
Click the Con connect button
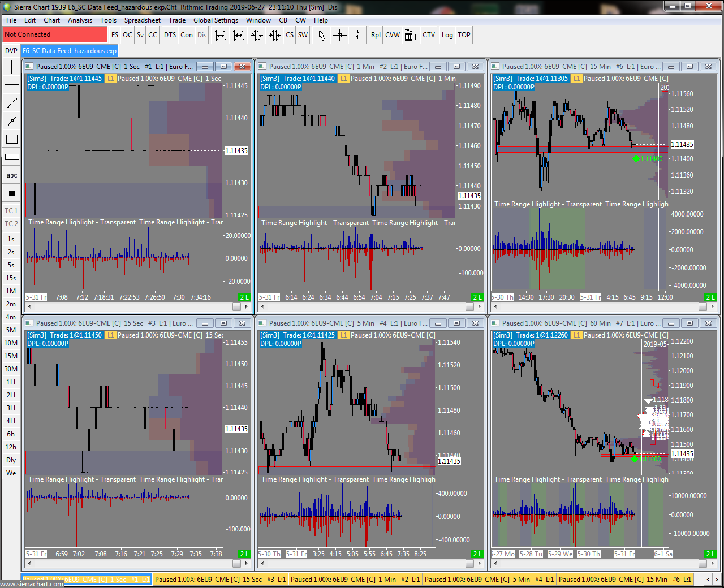(187, 35)
